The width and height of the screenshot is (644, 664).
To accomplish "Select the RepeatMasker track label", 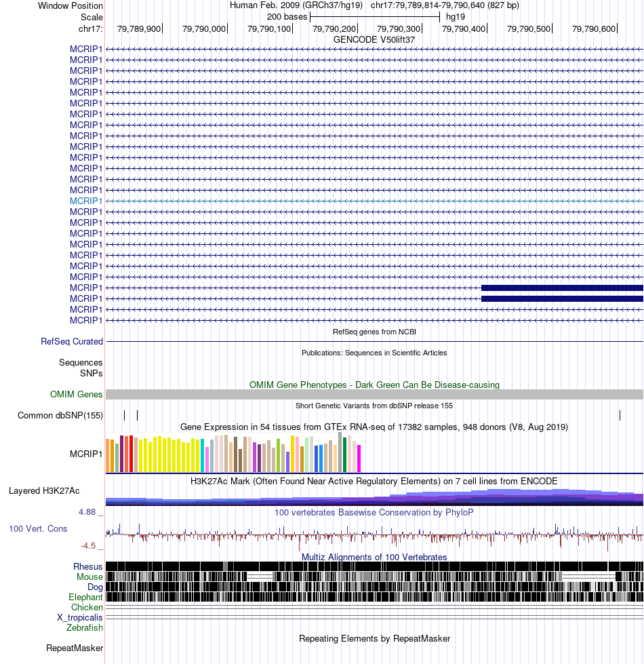I will pyautogui.click(x=75, y=648).
